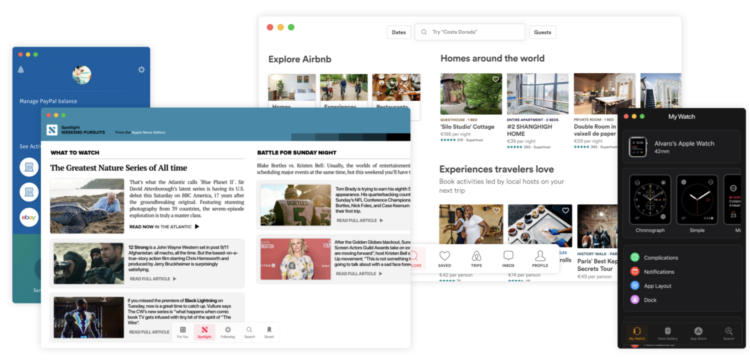Switch to the Following tab in News

tap(228, 331)
